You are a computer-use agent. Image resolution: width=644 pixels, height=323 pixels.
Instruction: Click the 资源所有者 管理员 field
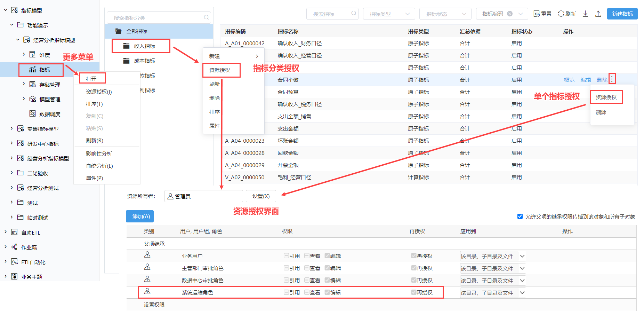pos(203,196)
